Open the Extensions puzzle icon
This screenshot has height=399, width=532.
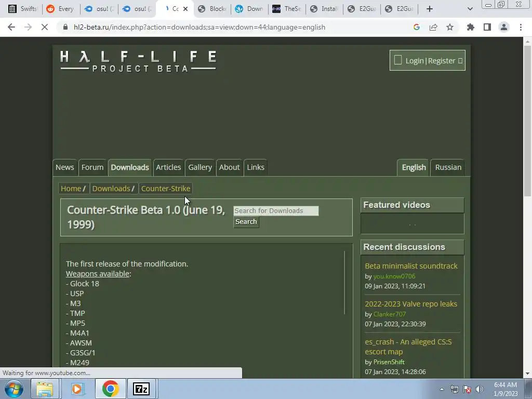(x=471, y=27)
